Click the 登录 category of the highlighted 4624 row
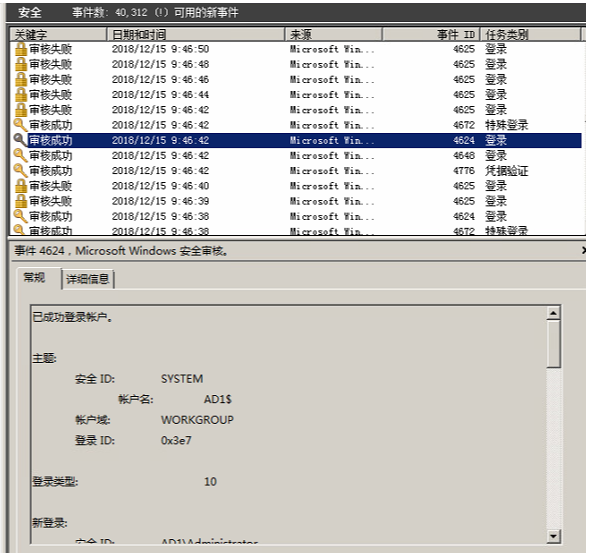 (496, 140)
